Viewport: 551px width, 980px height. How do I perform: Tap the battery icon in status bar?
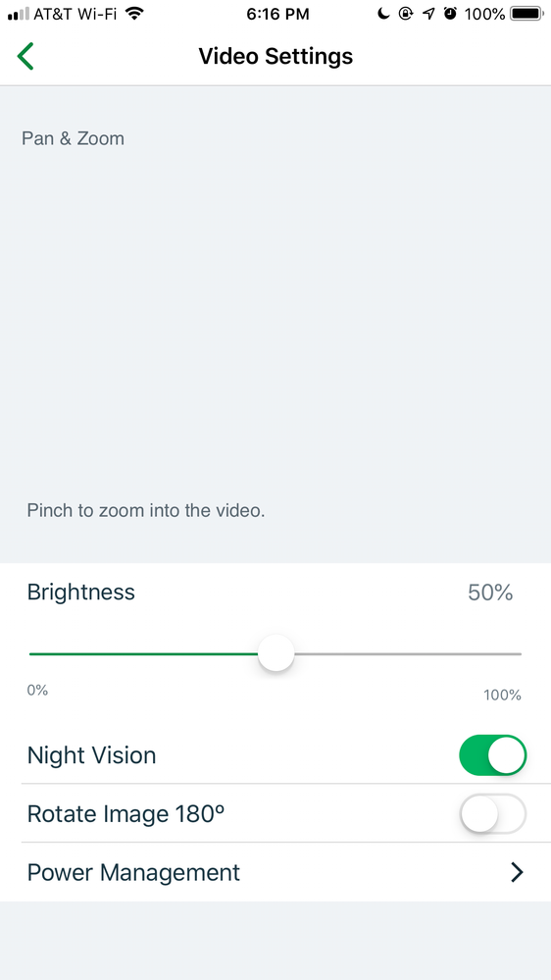[x=527, y=14]
